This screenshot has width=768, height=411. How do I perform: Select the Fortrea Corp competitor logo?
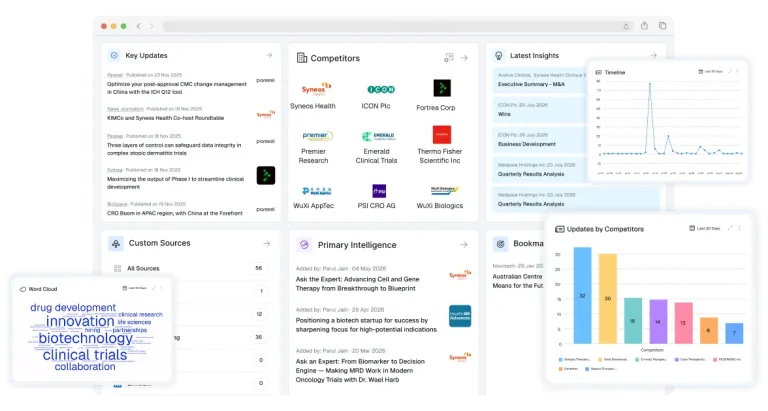(442, 88)
